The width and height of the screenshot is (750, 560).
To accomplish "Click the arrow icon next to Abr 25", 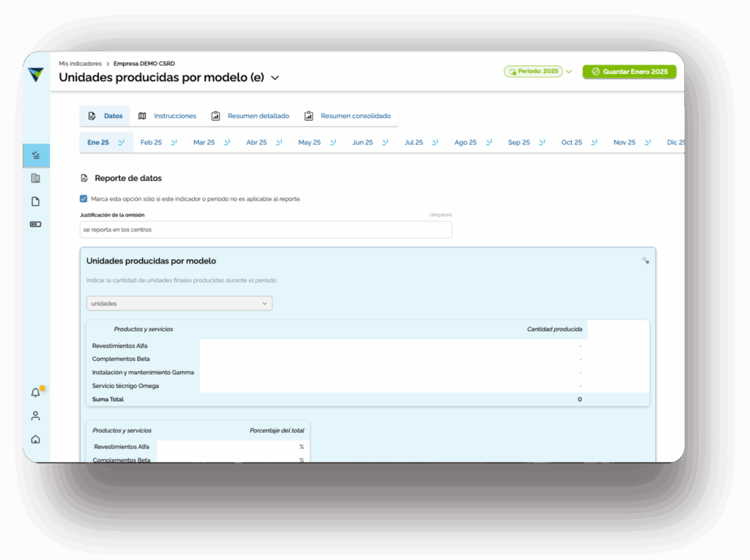I will (x=279, y=143).
